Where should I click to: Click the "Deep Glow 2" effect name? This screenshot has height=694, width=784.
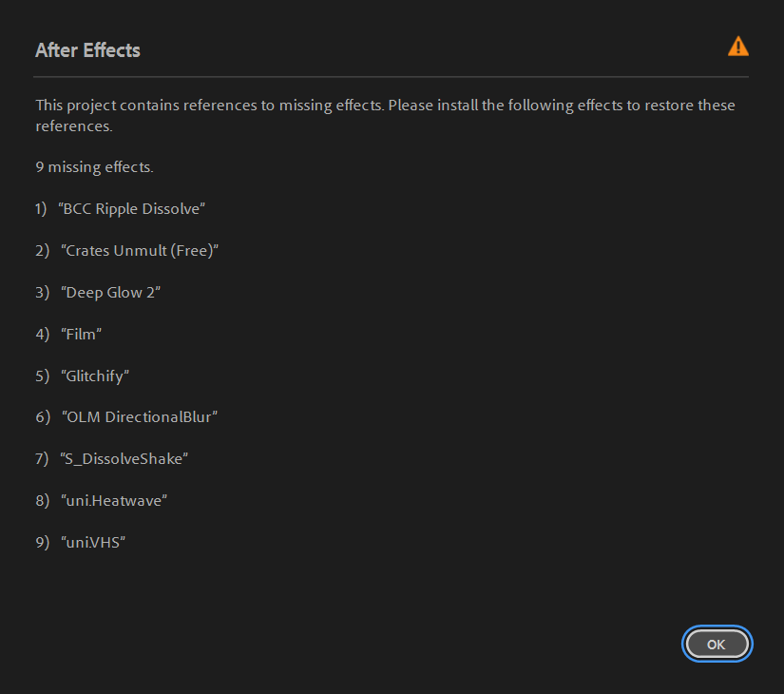[x=110, y=293]
